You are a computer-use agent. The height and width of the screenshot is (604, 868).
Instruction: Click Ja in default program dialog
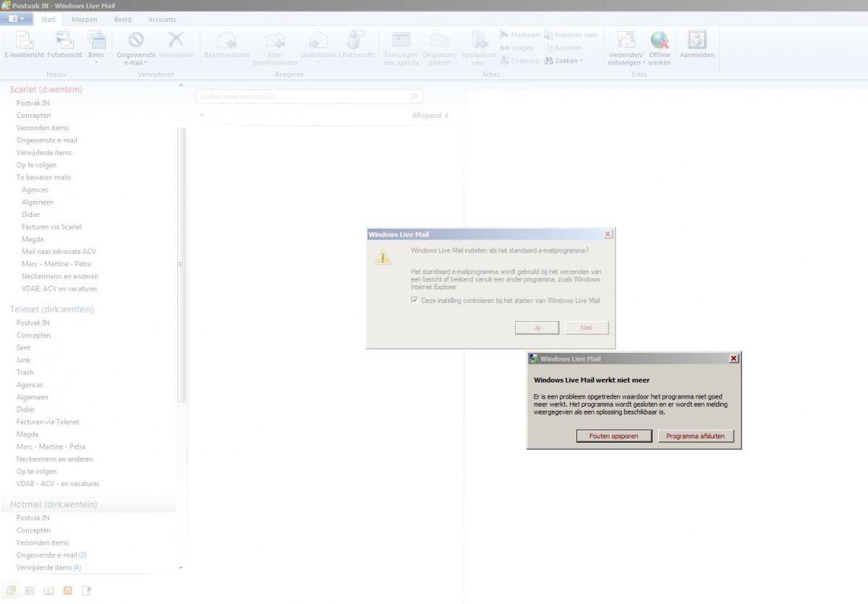(537, 328)
